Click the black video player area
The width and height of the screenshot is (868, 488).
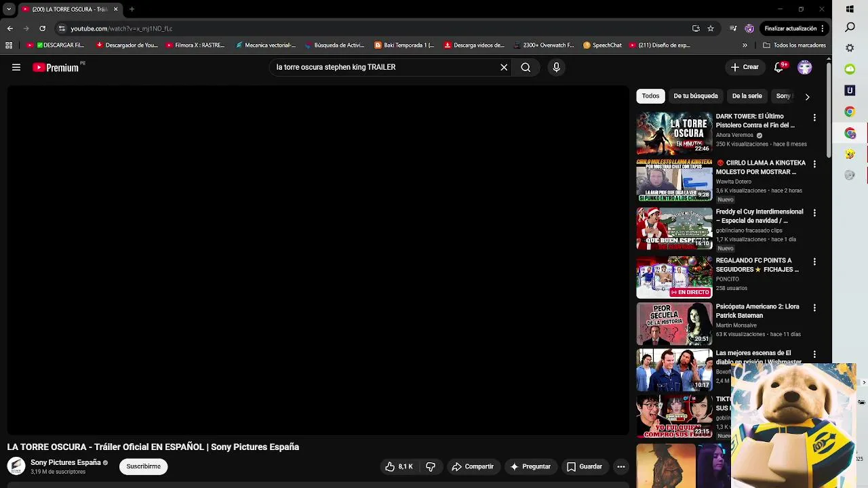pos(318,260)
